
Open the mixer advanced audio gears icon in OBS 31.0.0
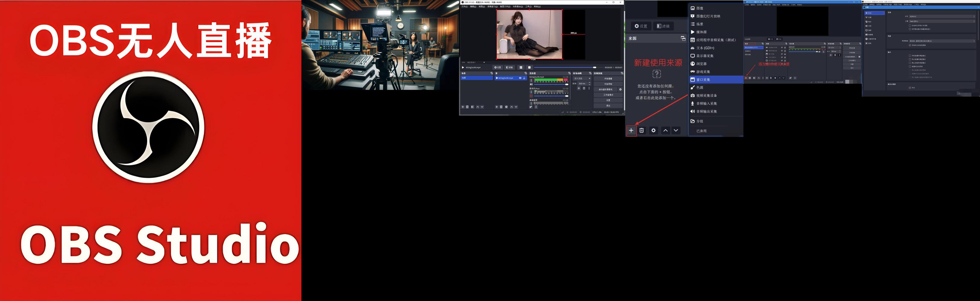(x=531, y=107)
